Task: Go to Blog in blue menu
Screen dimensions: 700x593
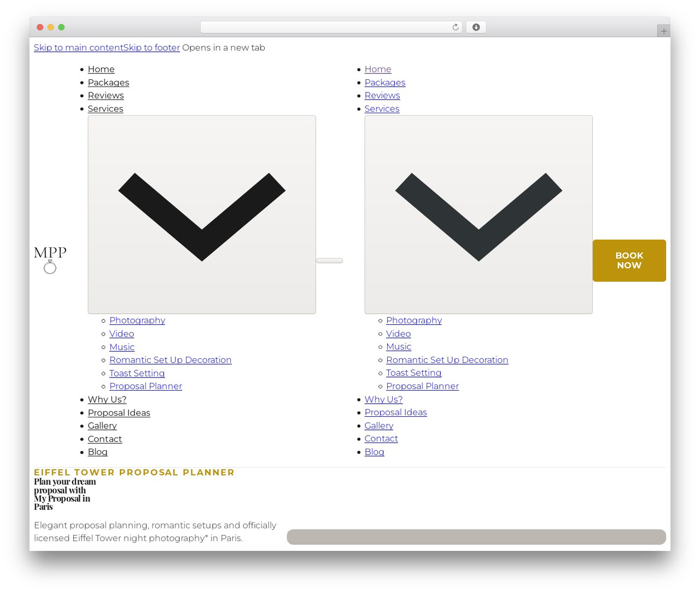Action: [x=374, y=452]
